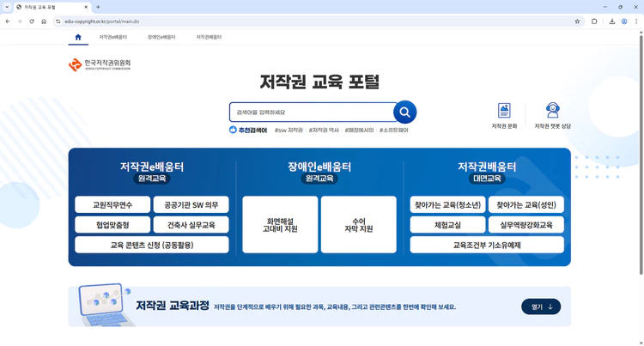The height and width of the screenshot is (346, 644).
Task: Reload the page using the refresh icon
Action: coord(32,21)
